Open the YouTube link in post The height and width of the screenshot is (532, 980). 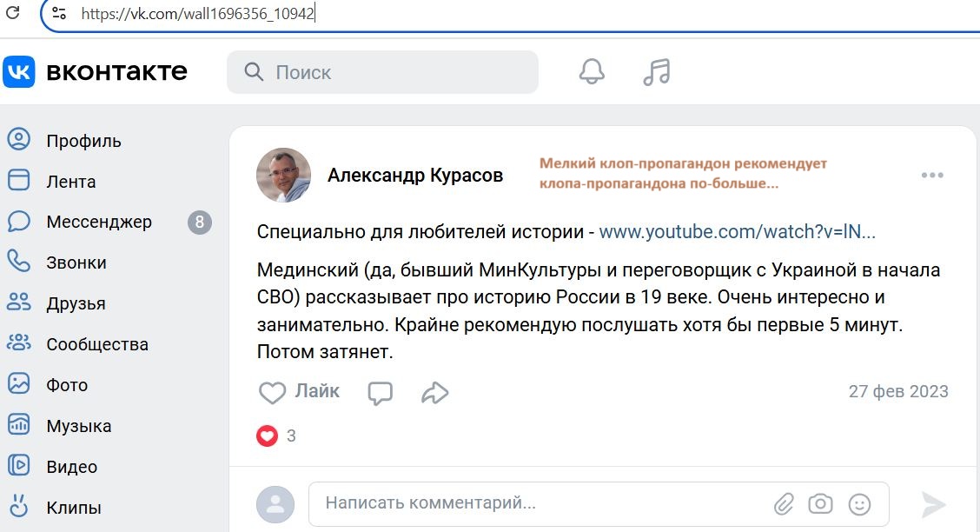[737, 231]
